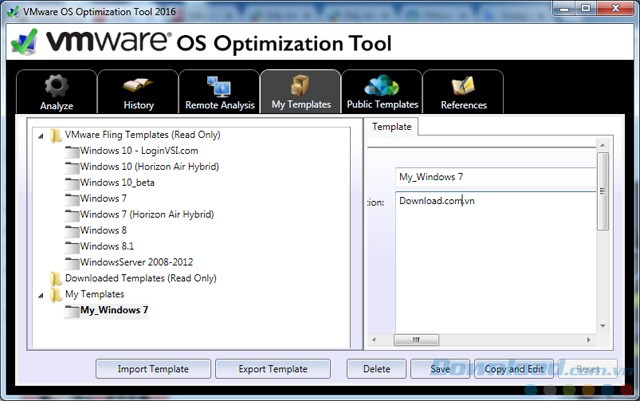Click the Remote Analysis monitor icon

click(x=219, y=87)
